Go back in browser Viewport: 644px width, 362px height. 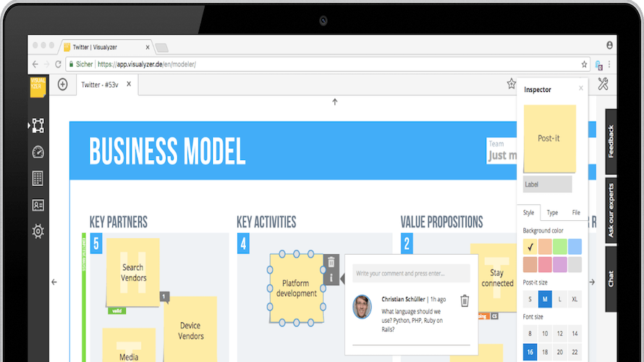coord(35,64)
